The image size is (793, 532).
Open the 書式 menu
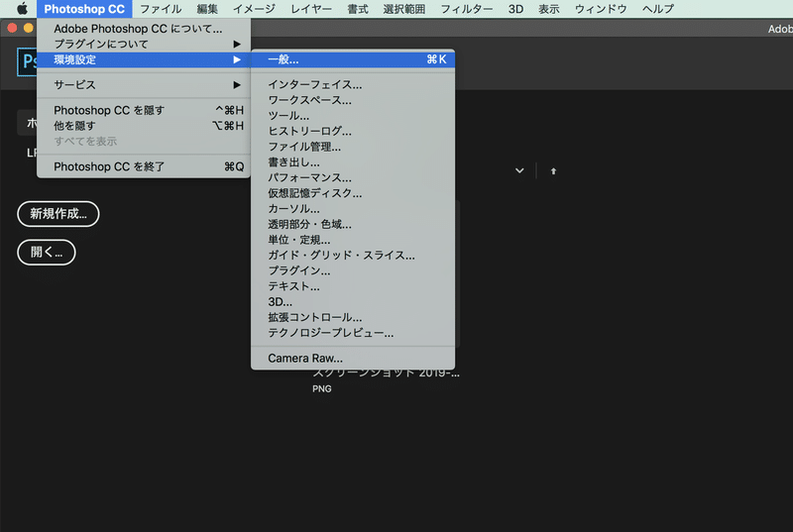[358, 9]
